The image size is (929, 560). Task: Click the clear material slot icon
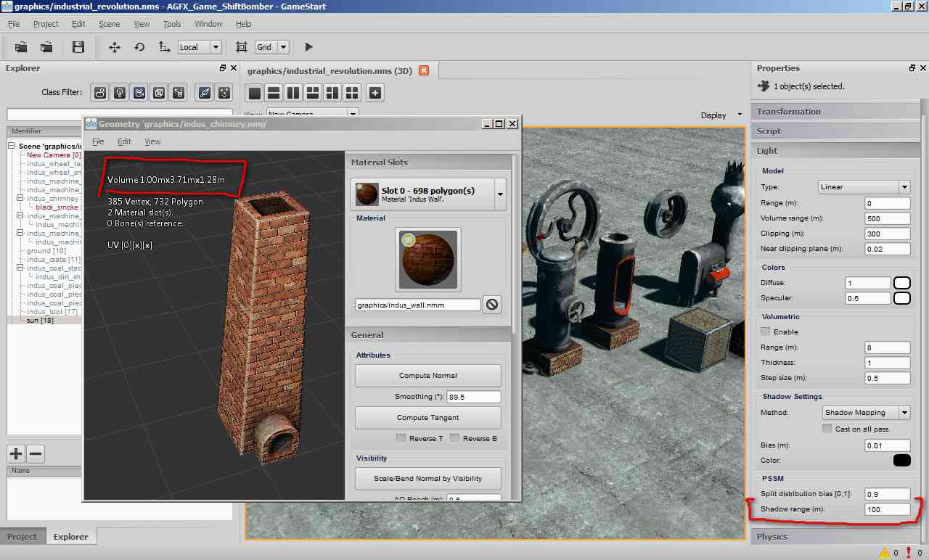tap(492, 305)
